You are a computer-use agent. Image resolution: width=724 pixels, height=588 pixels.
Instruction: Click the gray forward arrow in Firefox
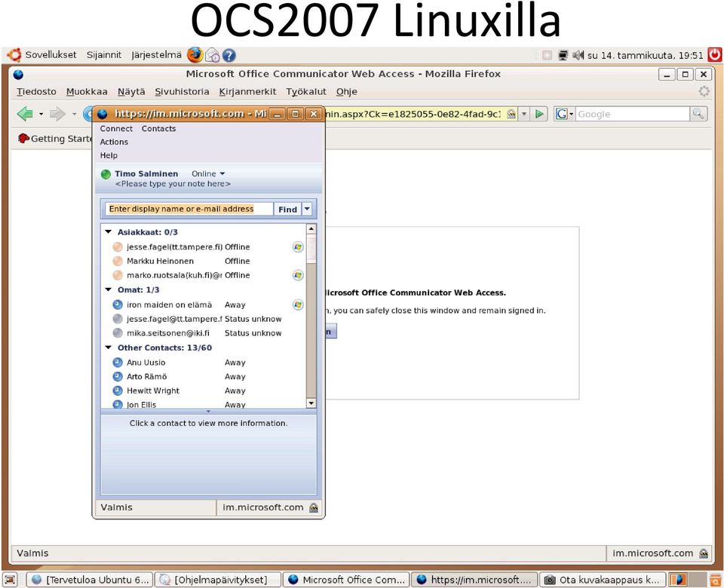pyautogui.click(x=57, y=114)
